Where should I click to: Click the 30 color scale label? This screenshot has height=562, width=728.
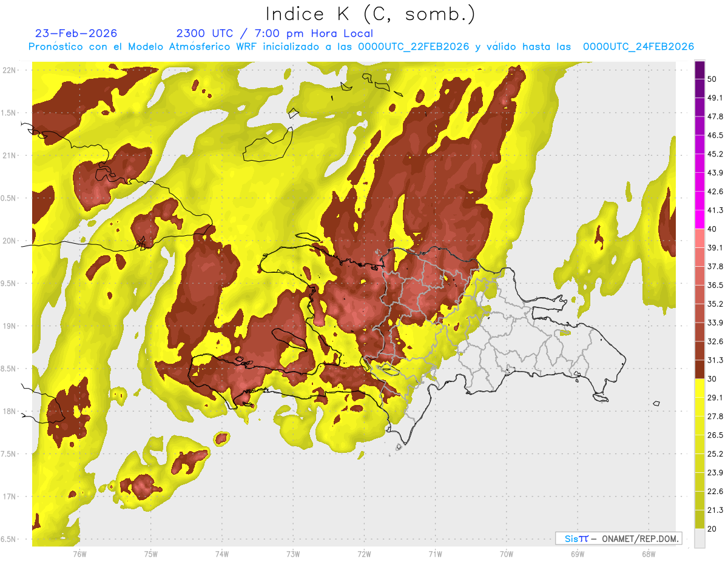click(x=713, y=379)
